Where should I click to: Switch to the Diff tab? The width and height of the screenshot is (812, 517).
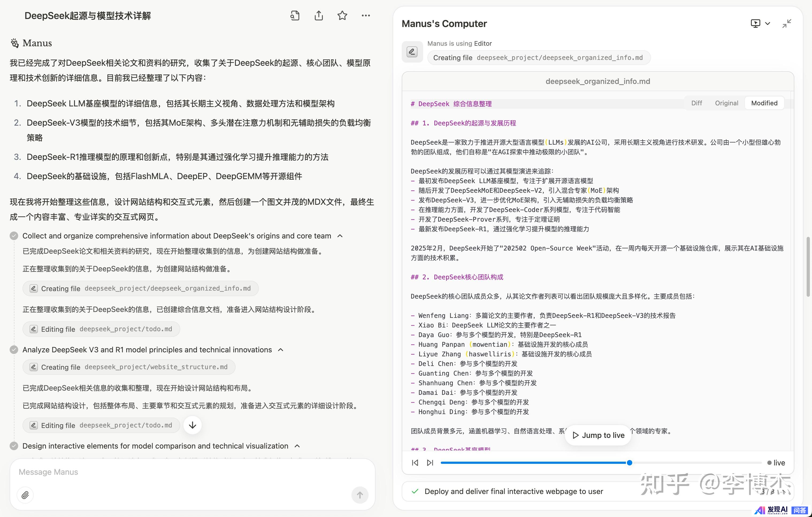[x=696, y=103]
